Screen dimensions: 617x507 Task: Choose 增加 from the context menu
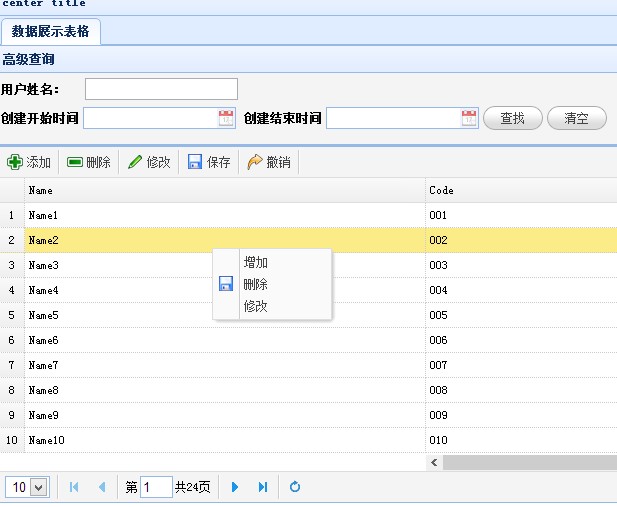tap(256, 262)
